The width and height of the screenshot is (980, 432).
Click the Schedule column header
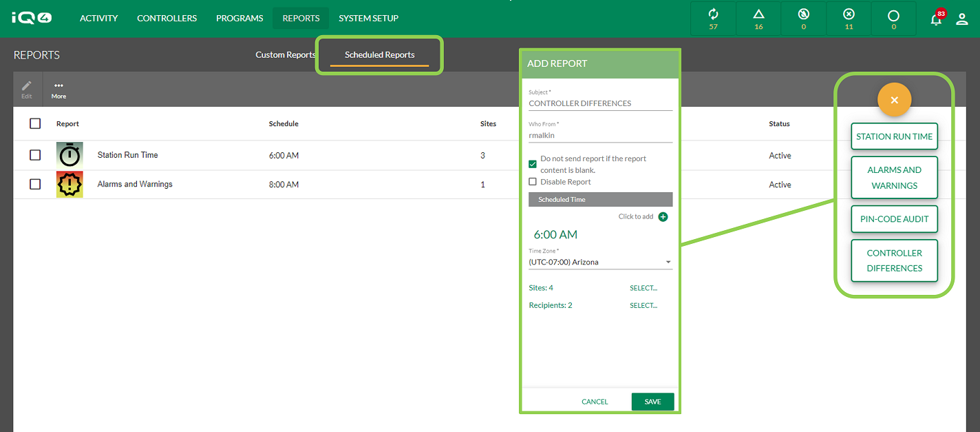pos(284,124)
